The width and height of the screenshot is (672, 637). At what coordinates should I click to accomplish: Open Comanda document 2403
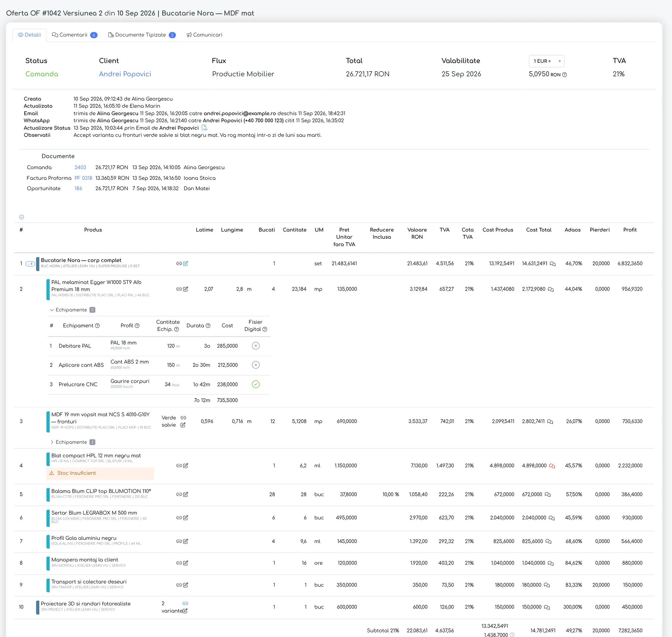coord(80,167)
